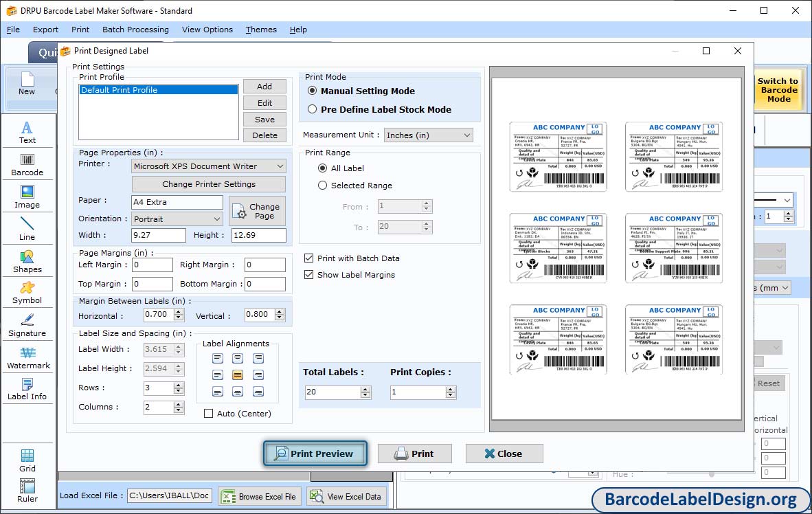Select Pre Define Label Stock Mode
Viewport: 812px width, 514px height.
(380, 109)
